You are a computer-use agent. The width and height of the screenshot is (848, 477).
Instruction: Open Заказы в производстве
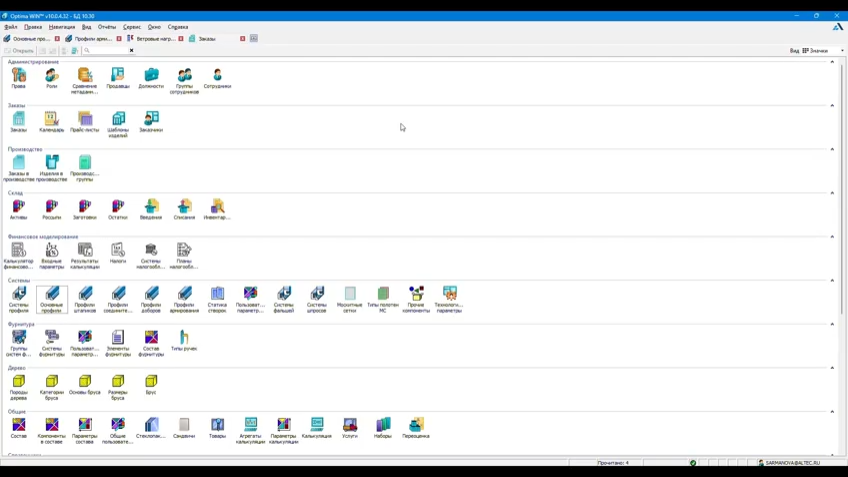(x=18, y=168)
